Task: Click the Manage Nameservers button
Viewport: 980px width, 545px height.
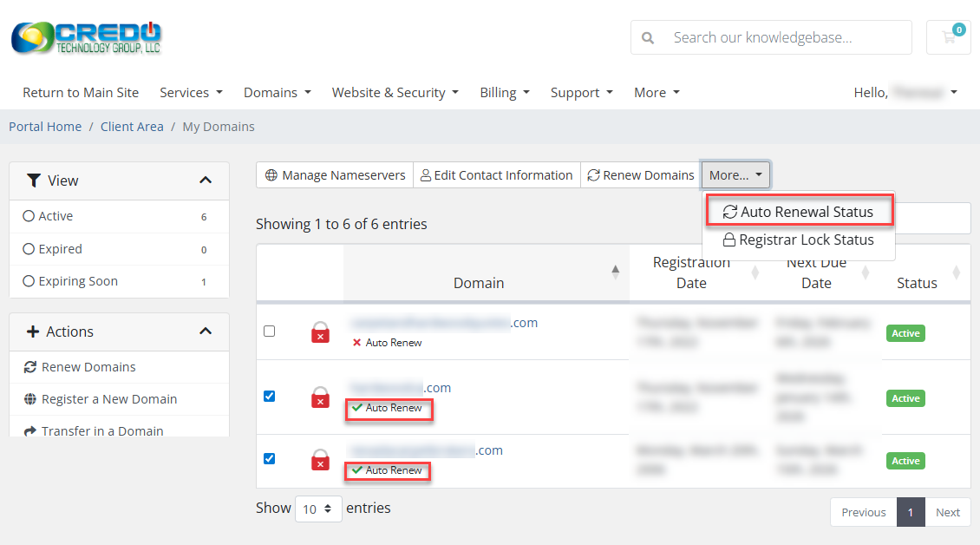Action: point(335,175)
